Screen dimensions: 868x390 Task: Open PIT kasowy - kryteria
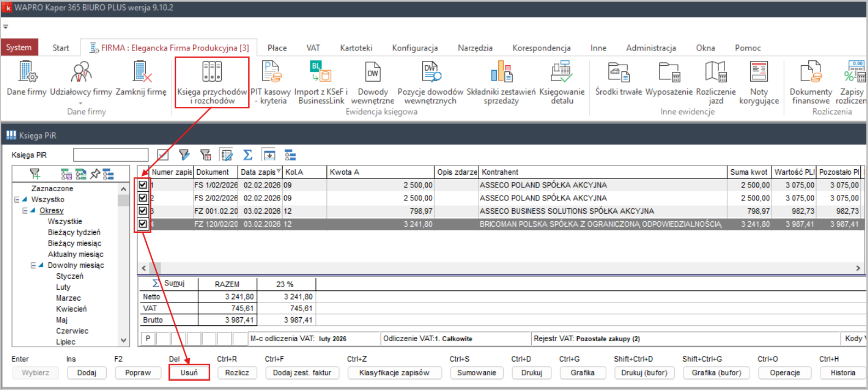(x=271, y=82)
